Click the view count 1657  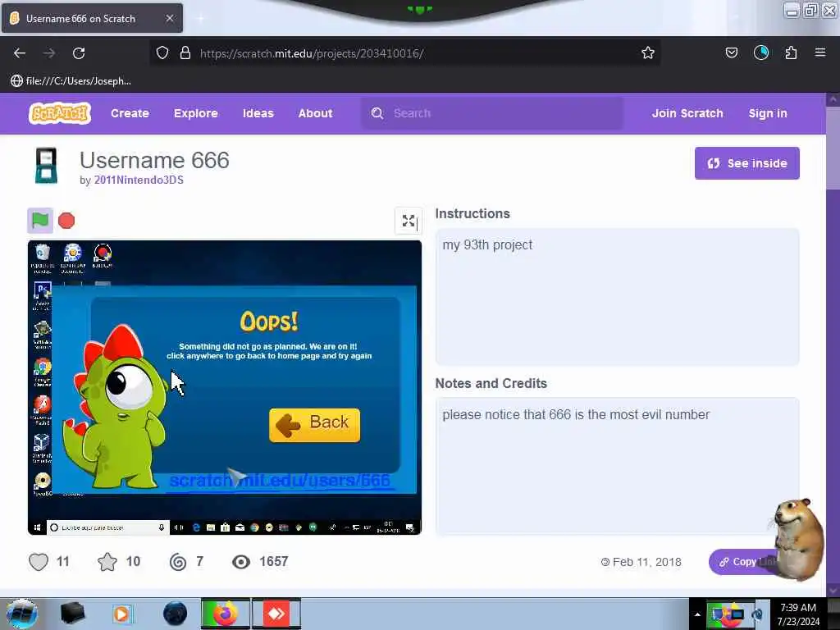coord(274,561)
